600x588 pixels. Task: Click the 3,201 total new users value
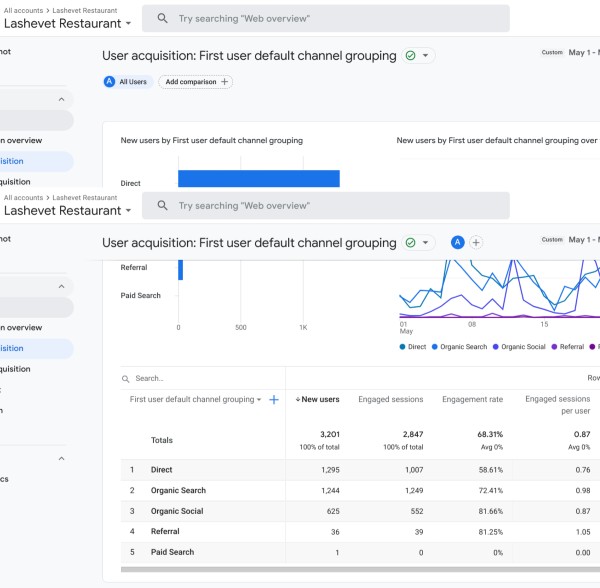(x=330, y=435)
